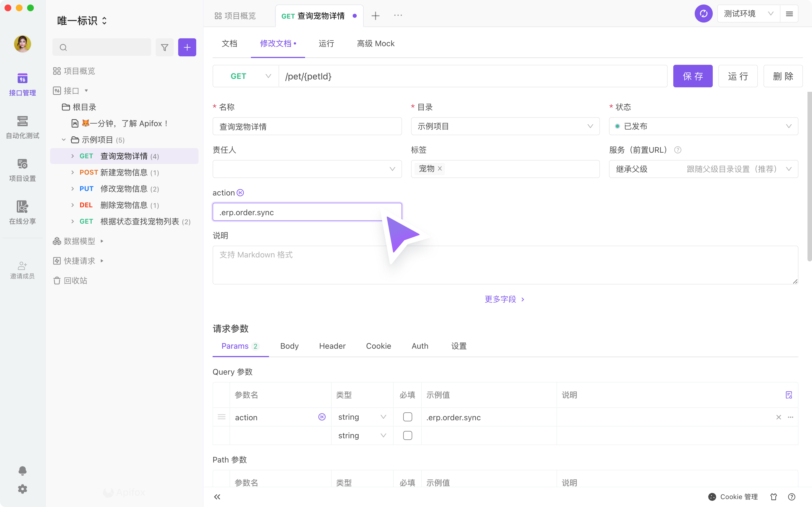Screen dimensions: 812x507
Task: Switch to the Header params tab
Action: point(332,346)
